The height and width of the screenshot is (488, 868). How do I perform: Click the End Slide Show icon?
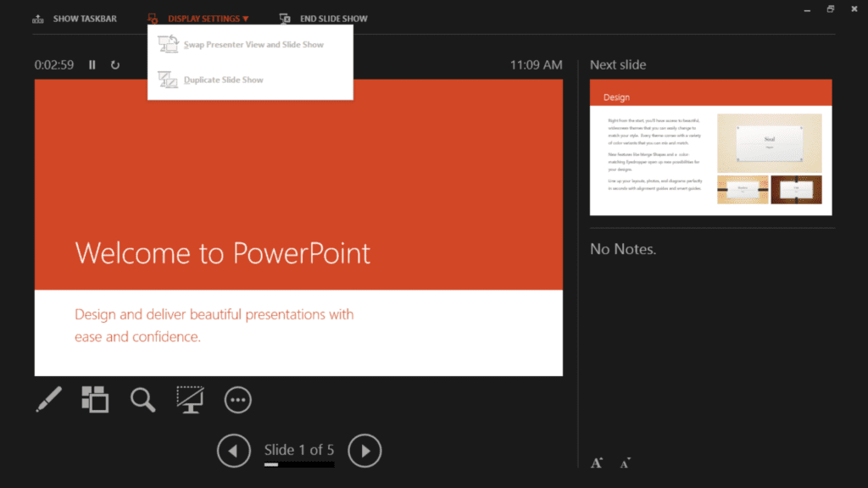coord(285,19)
